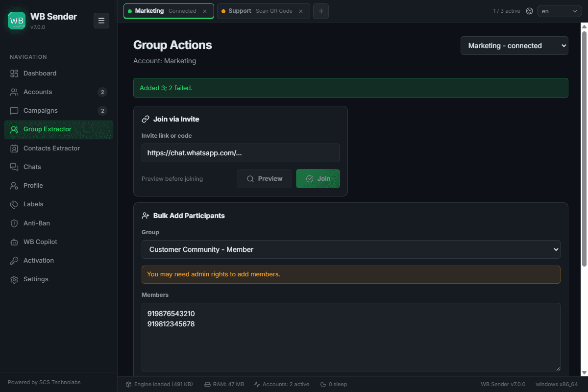Click the WB Sender logo icon
Screen dimensions: 588x392
17,21
